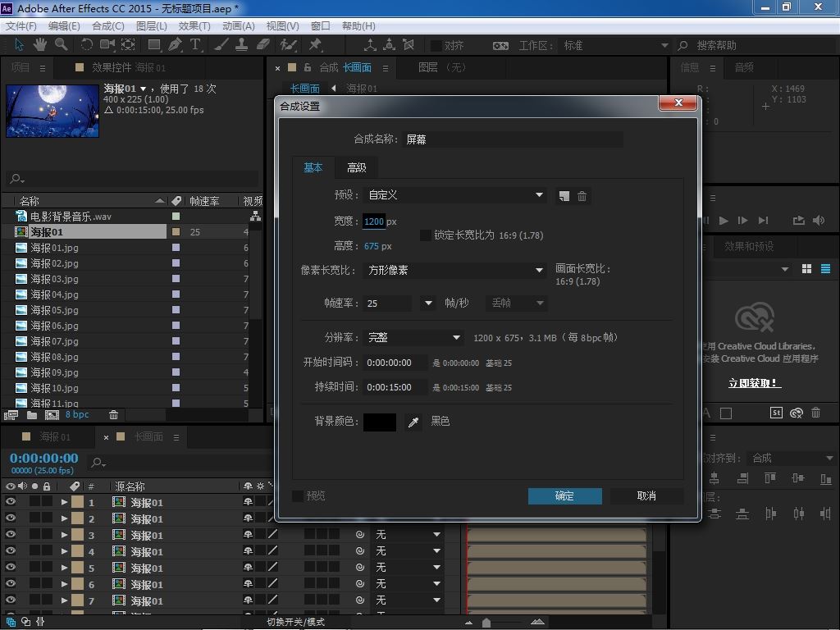Image resolution: width=840 pixels, height=630 pixels.
Task: Create new folder in Project panel
Action: point(32,414)
